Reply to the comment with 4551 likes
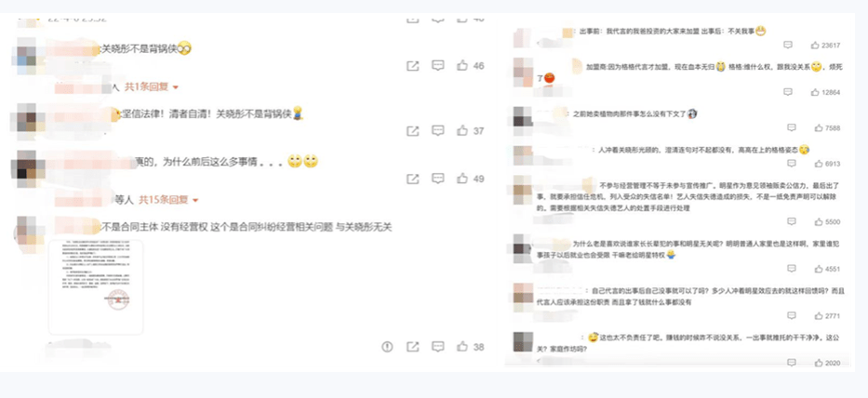This screenshot has height=398, width=868. coord(791,269)
